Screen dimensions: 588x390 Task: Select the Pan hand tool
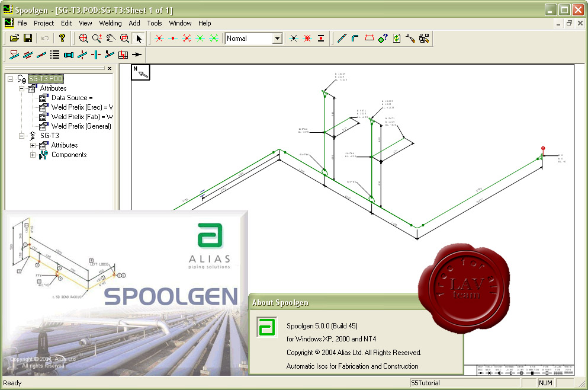tap(111, 39)
